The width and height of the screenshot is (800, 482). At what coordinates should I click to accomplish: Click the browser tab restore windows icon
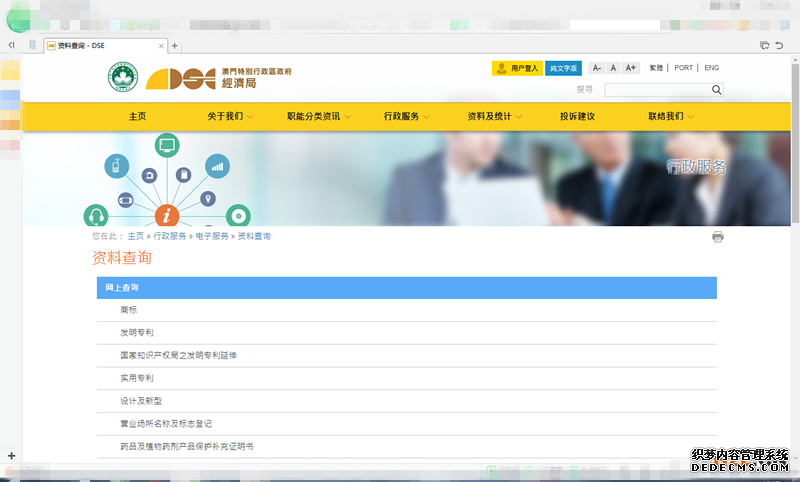tap(764, 45)
